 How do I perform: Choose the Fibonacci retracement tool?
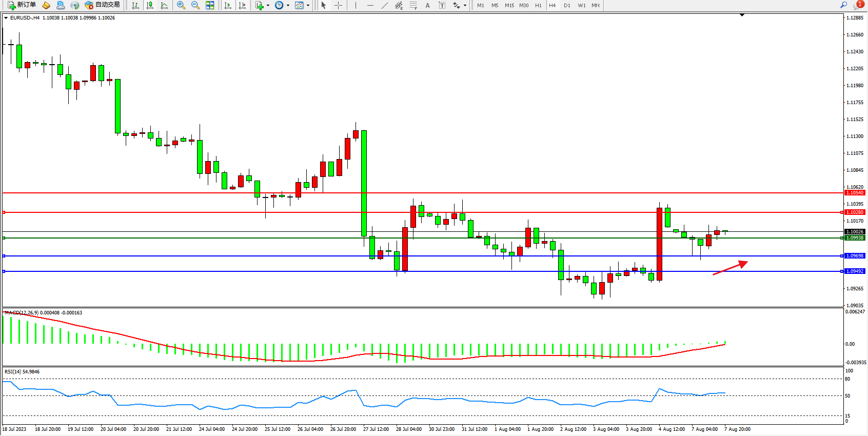point(413,5)
